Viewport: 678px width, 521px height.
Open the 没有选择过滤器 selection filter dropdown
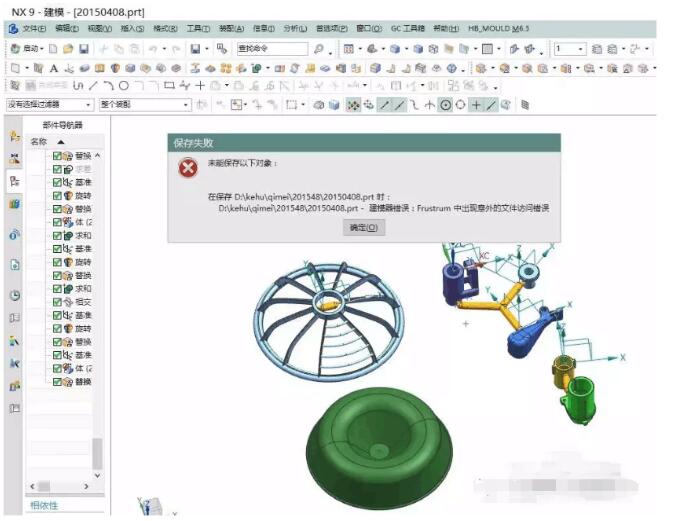click(48, 105)
